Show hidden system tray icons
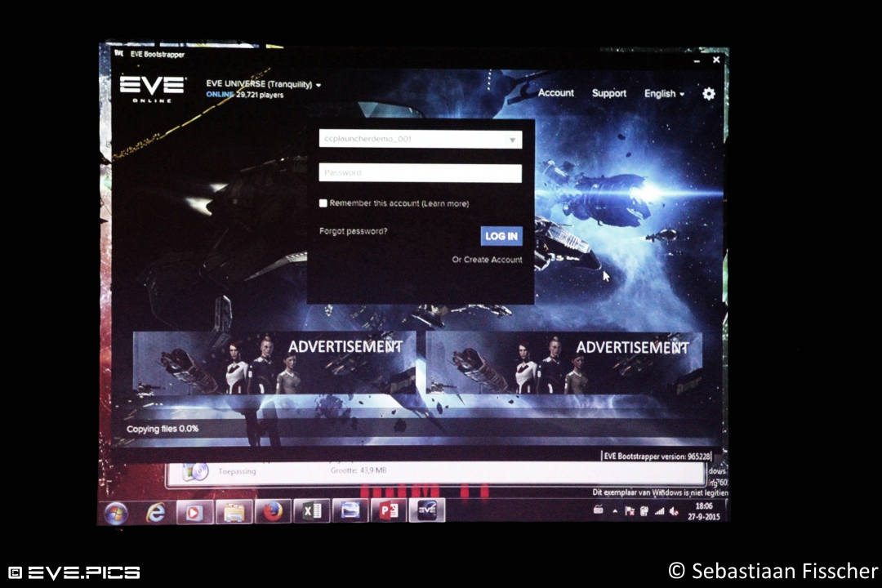The image size is (882, 588). (x=615, y=511)
